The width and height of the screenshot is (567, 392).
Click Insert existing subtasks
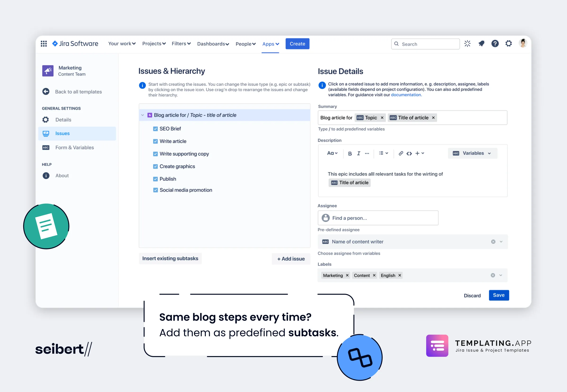[170, 259]
